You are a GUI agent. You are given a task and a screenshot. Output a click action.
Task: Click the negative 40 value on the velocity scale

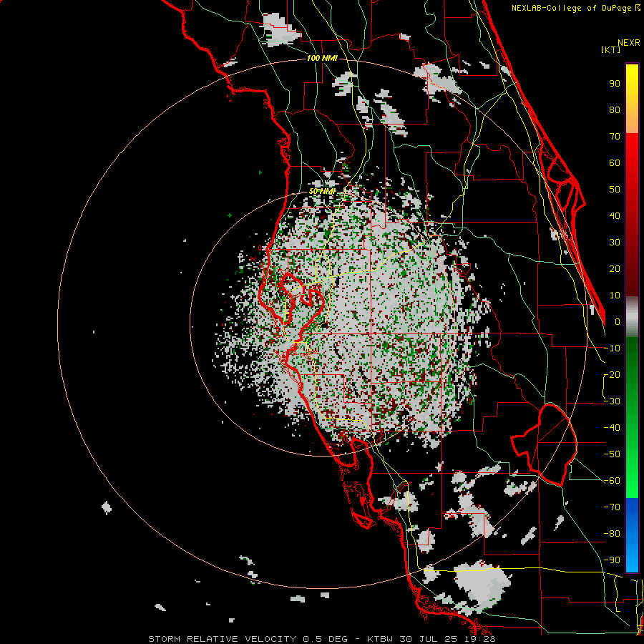pos(612,428)
